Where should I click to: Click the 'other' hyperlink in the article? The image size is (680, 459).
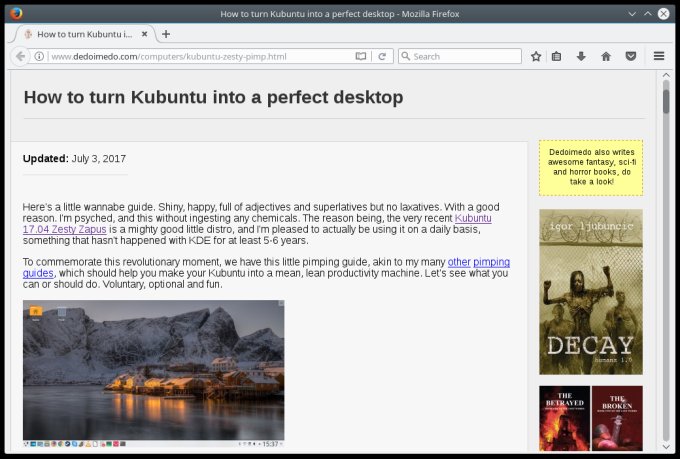pyautogui.click(x=458, y=262)
